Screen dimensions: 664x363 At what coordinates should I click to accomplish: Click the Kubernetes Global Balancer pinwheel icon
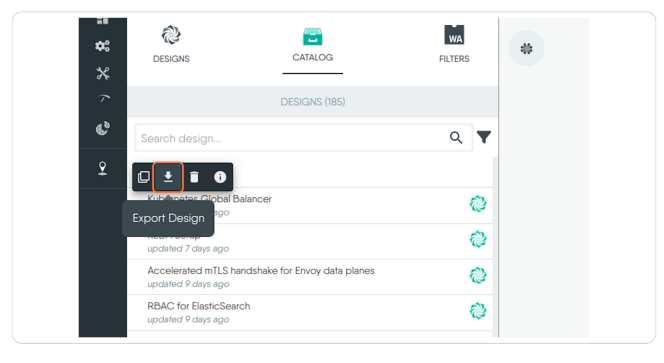[478, 204]
